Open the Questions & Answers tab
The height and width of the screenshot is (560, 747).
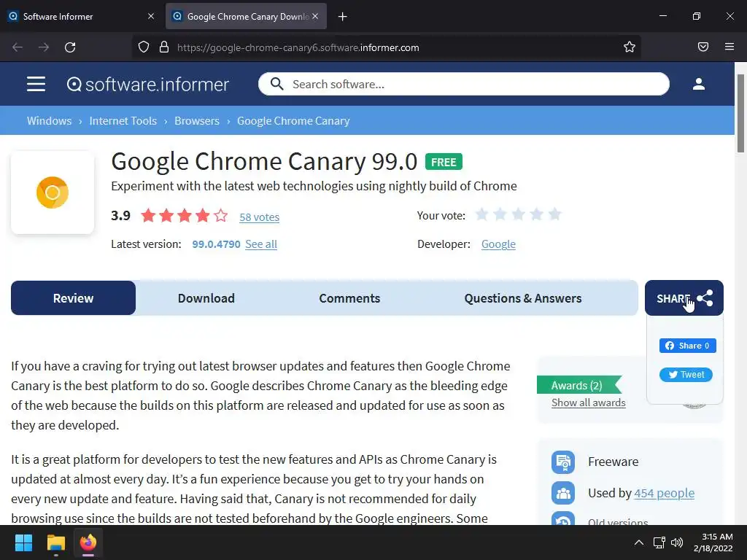(522, 298)
